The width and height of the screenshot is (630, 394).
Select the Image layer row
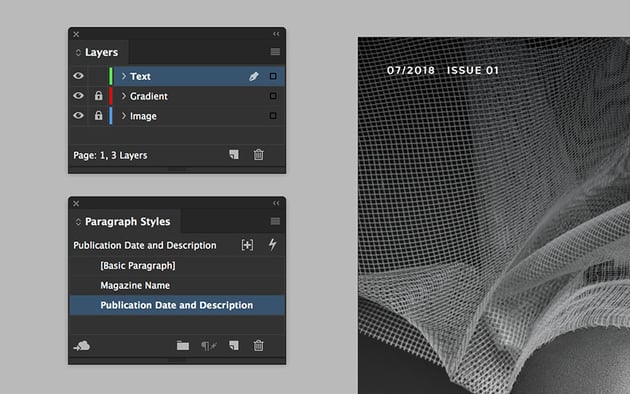pyautogui.click(x=177, y=116)
